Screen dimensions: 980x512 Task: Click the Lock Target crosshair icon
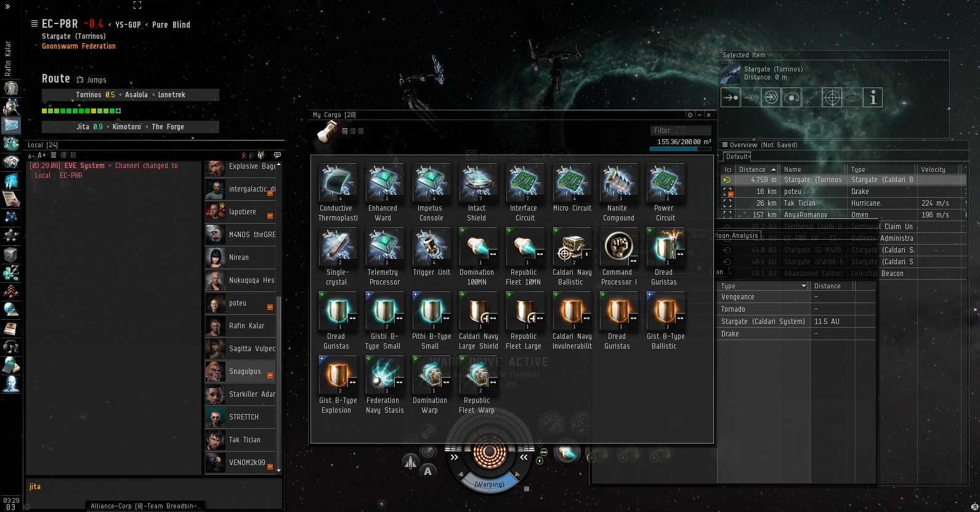coord(832,97)
